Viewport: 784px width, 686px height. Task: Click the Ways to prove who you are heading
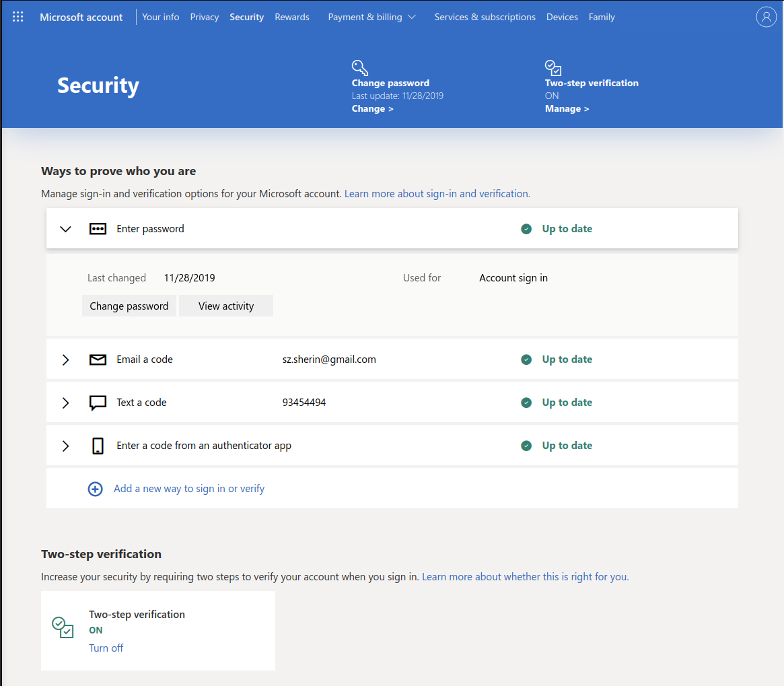118,171
